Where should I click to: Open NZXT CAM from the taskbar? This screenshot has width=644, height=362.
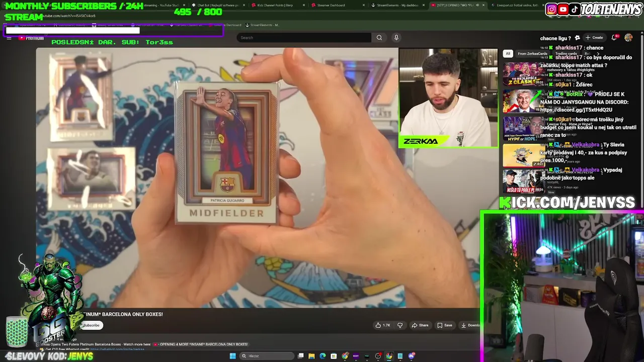(x=356, y=356)
